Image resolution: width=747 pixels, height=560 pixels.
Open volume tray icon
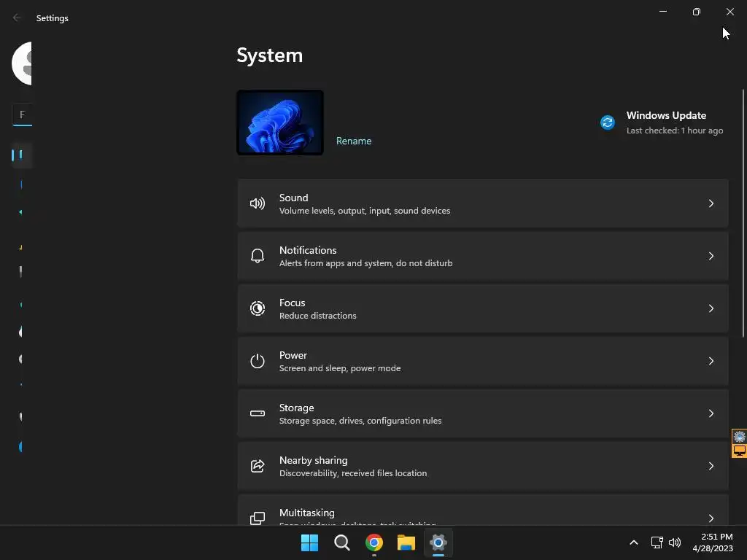(x=675, y=542)
